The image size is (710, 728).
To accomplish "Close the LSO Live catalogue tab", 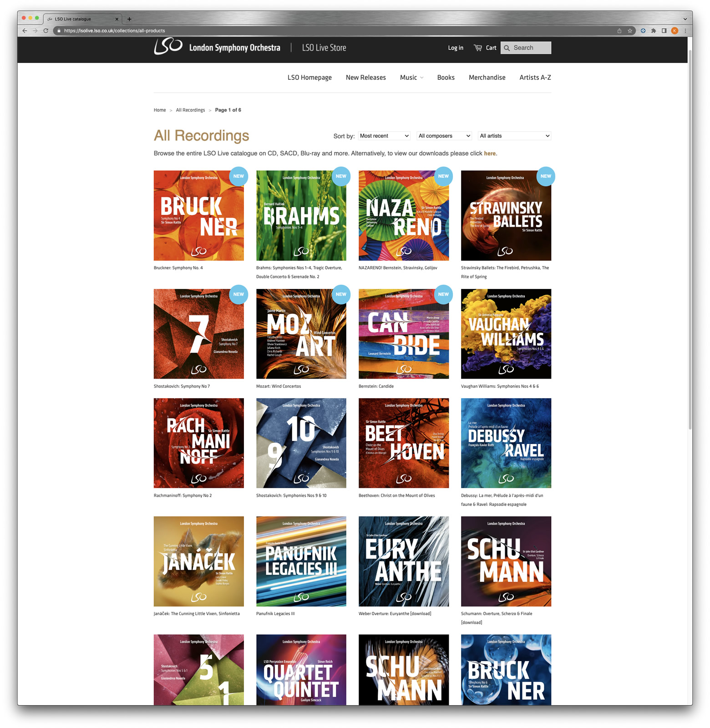I will point(117,19).
